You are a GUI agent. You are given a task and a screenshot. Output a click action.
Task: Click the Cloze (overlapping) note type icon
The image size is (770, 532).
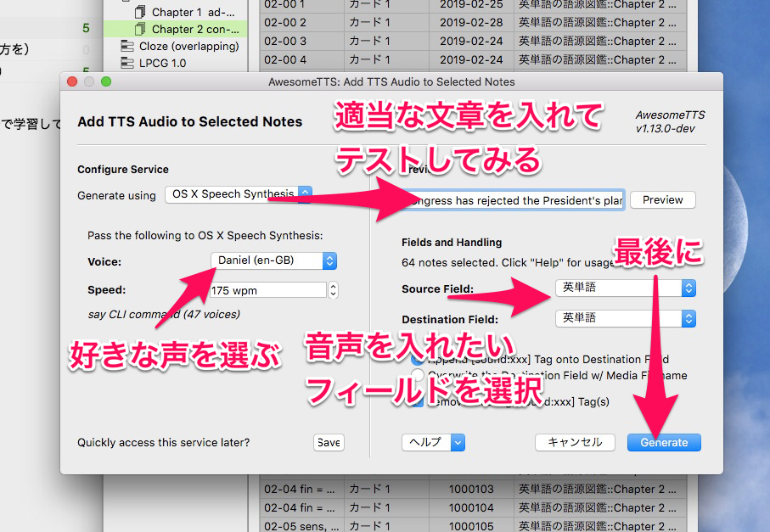click(x=127, y=46)
